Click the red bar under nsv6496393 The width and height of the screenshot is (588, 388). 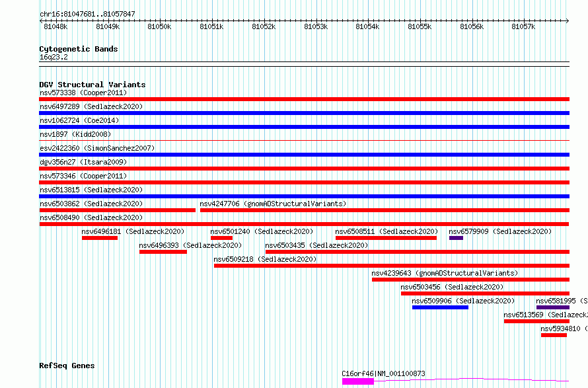(x=163, y=252)
